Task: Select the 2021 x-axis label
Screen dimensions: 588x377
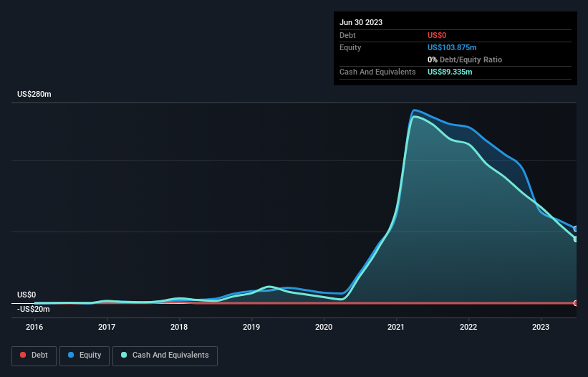Action: tap(396, 327)
